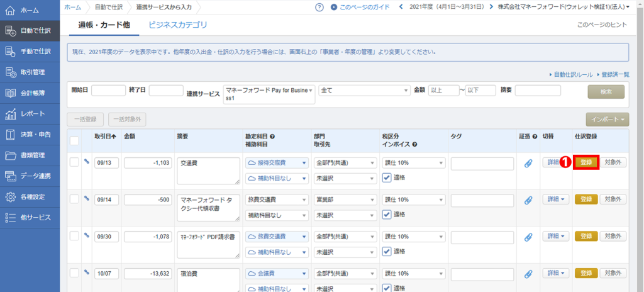
Task: Open データ連携 in the sidebar
Action: tap(30, 176)
